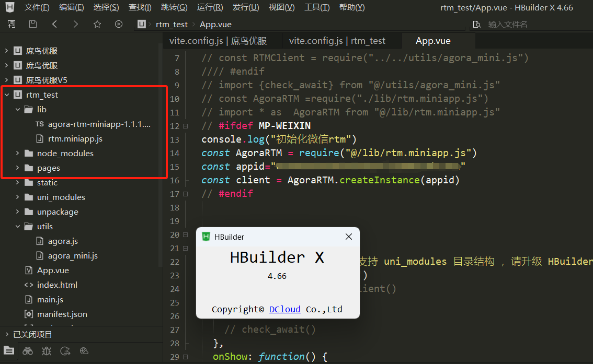Open the debug bug panel icon
The image size is (593, 364).
pyautogui.click(x=47, y=351)
